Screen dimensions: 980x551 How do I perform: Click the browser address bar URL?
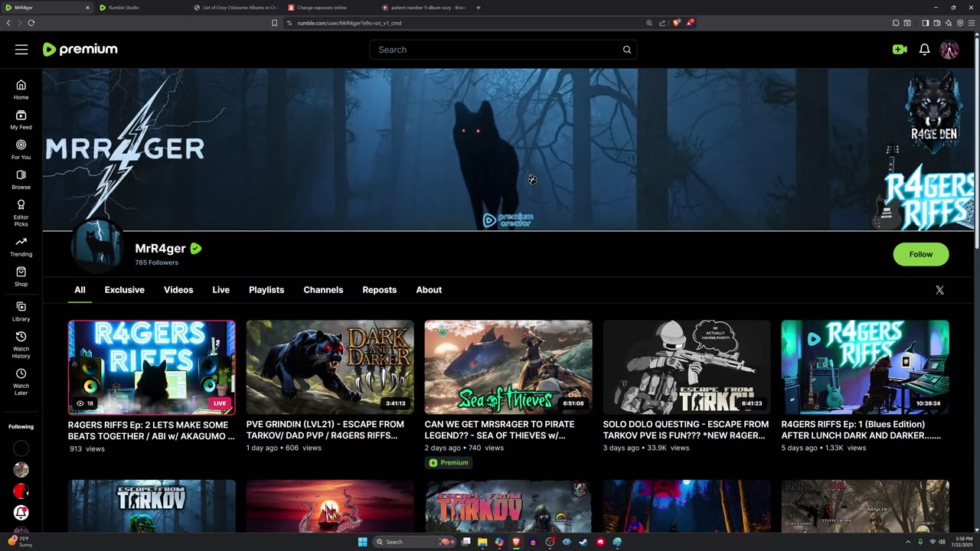[349, 23]
